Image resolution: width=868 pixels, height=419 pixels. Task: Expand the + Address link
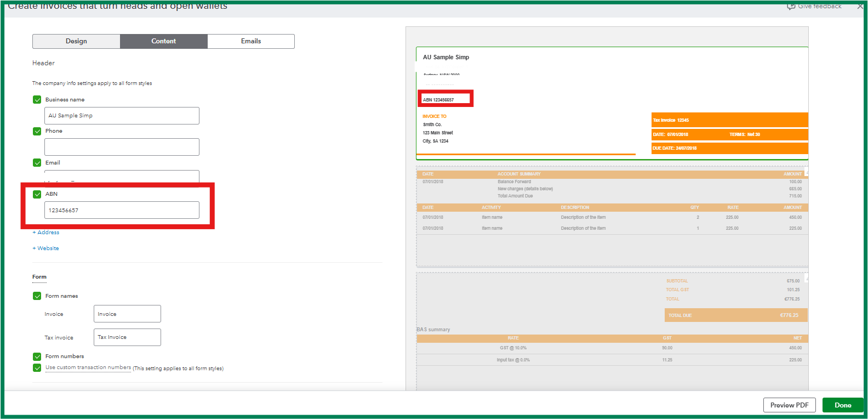coord(46,233)
